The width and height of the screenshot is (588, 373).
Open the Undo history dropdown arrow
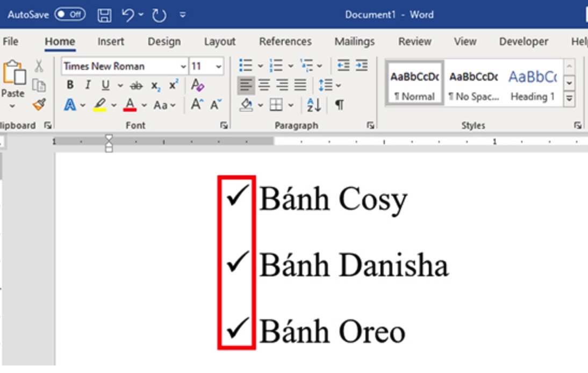141,15
